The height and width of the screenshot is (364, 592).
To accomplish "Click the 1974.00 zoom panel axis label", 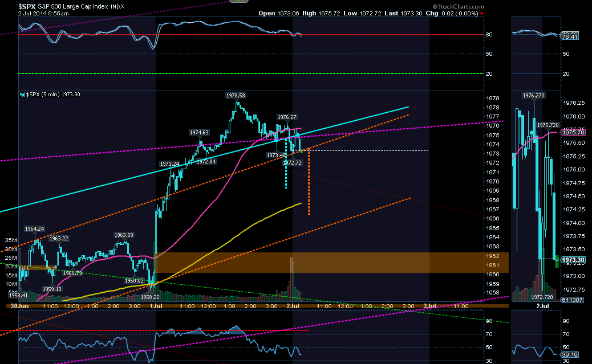I will point(574,223).
